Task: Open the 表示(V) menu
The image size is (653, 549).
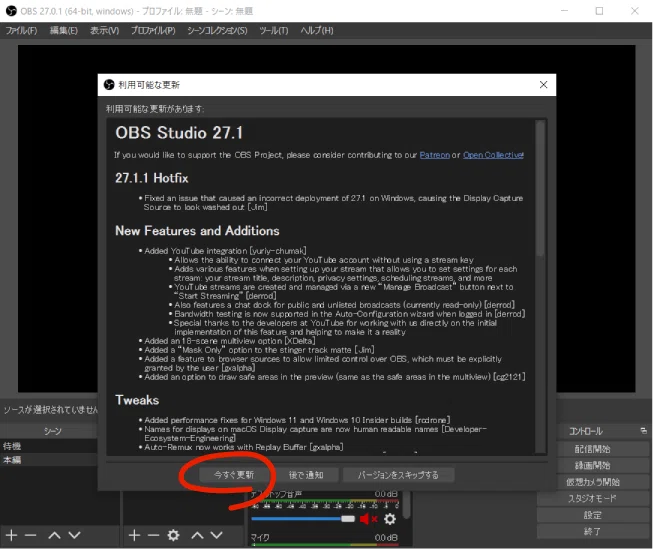Action: coord(105,30)
